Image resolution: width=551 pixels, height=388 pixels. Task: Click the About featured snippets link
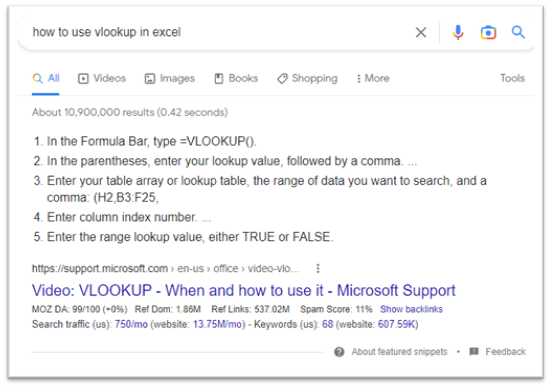[x=400, y=351]
